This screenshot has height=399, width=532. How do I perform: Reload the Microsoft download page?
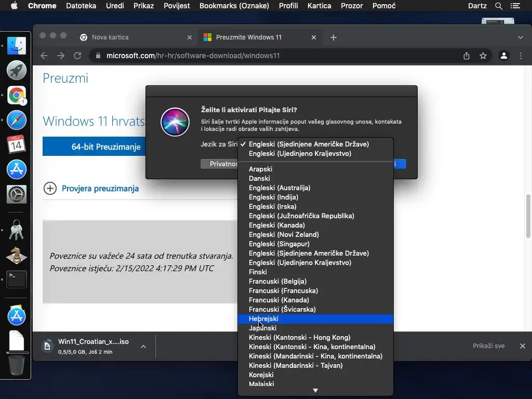pyautogui.click(x=77, y=56)
